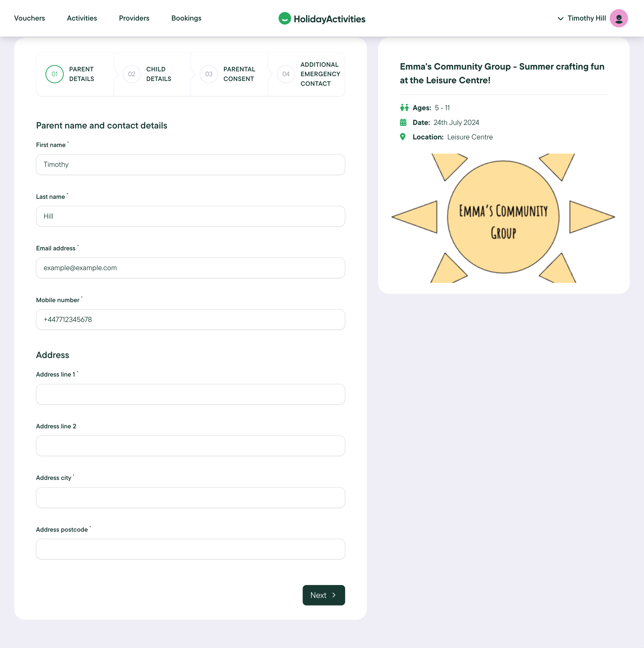Click the Ages children icon

[404, 108]
